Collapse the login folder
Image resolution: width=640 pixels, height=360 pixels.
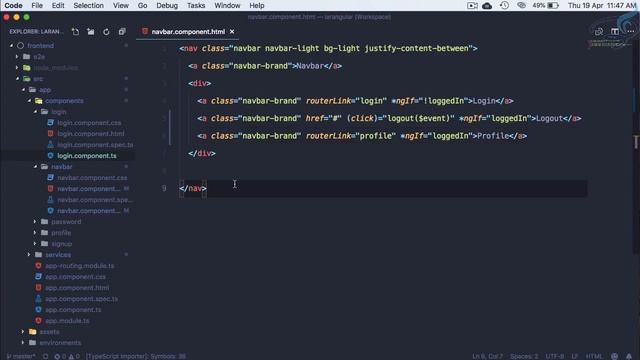[x=35, y=112]
